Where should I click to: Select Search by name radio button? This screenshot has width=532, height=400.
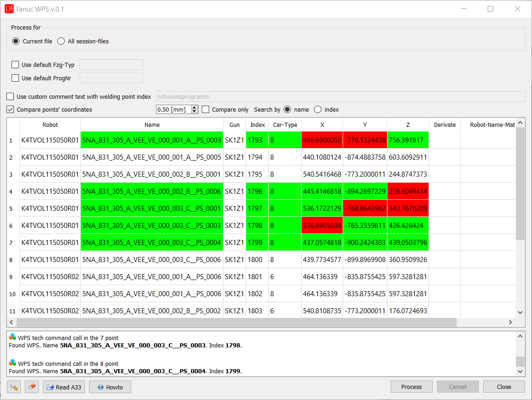point(287,109)
